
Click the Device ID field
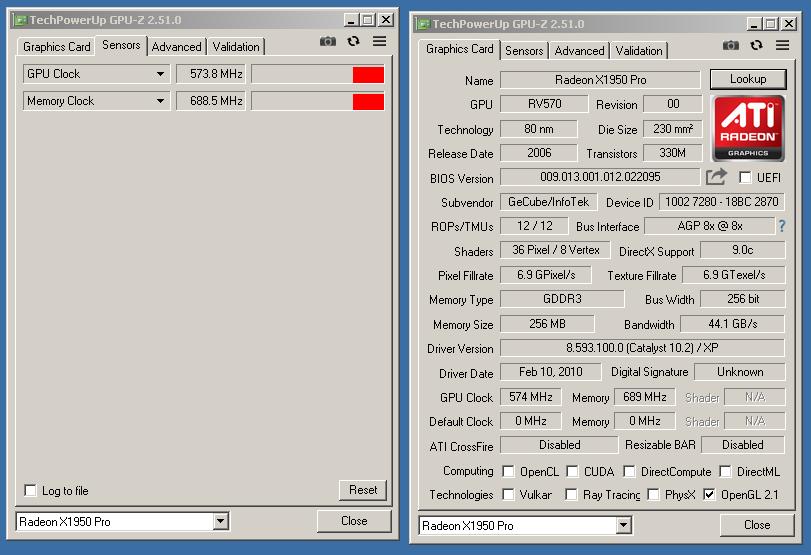(x=722, y=202)
